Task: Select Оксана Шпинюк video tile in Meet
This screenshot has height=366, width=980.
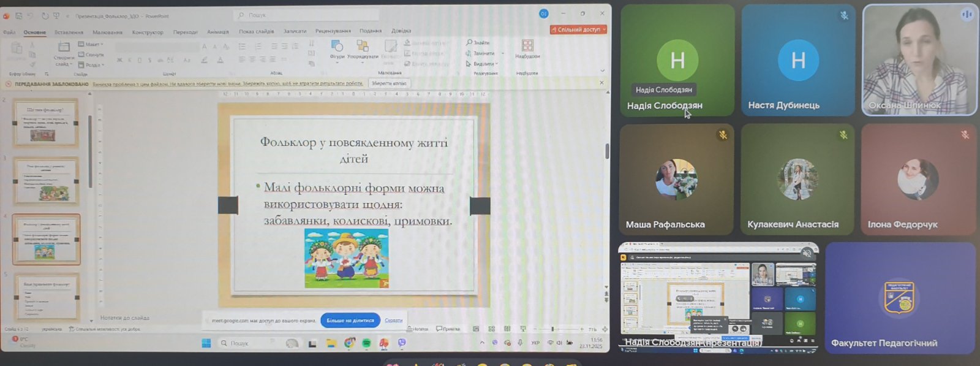Action: pyautogui.click(x=919, y=59)
